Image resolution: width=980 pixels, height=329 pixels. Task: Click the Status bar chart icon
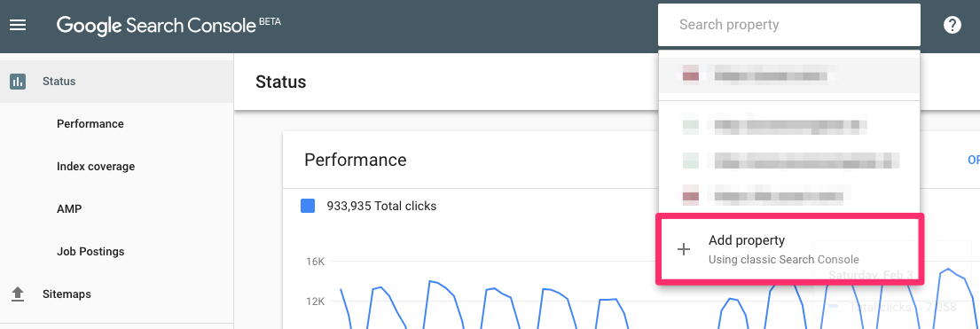click(18, 82)
